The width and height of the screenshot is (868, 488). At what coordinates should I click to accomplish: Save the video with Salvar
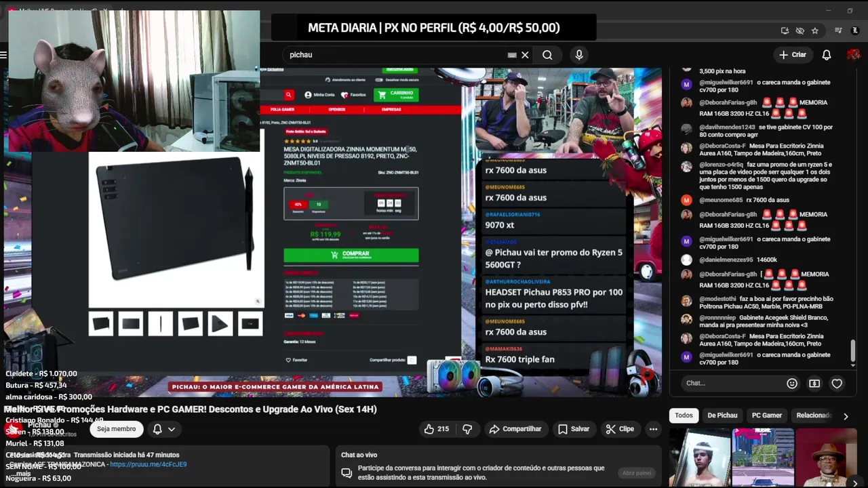pos(574,429)
